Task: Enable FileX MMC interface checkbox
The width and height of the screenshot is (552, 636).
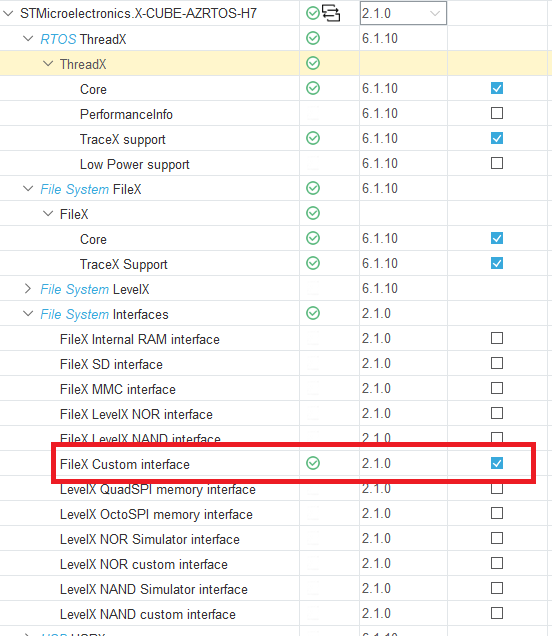Action: 497,388
